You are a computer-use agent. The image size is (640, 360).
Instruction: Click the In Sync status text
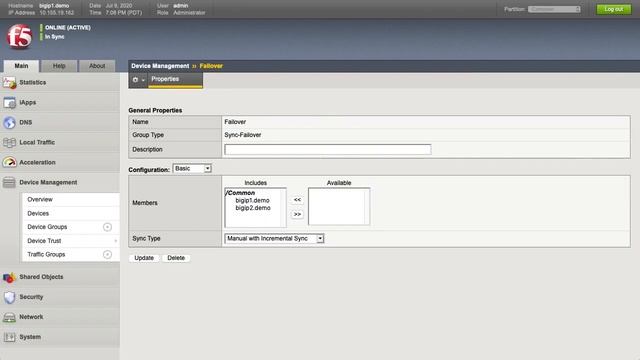[x=55, y=37]
